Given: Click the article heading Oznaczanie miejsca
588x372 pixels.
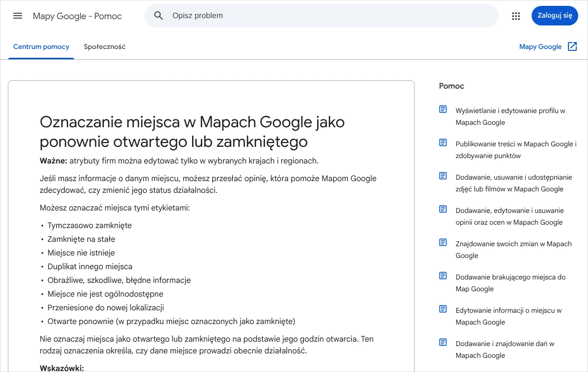Looking at the screenshot, I should (192, 132).
